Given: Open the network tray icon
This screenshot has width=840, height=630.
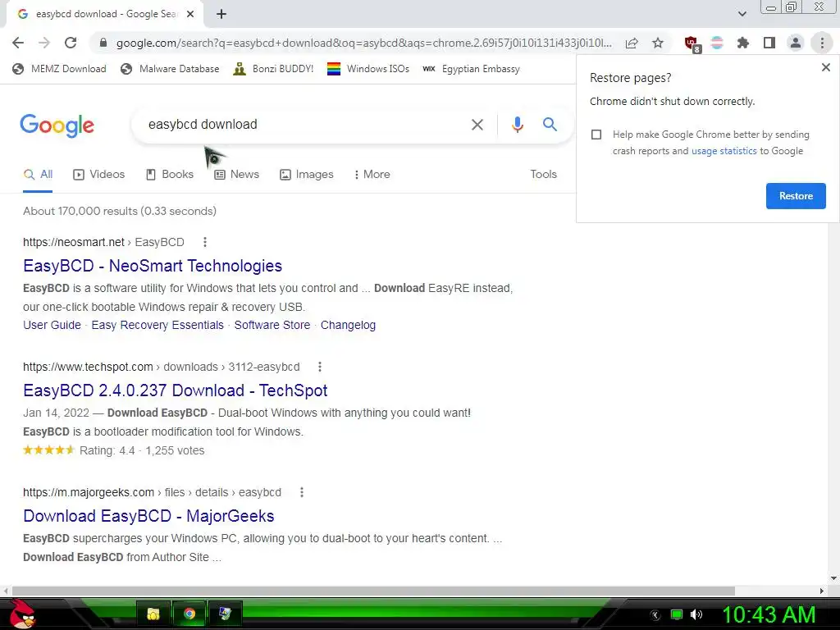Looking at the screenshot, I should 677,614.
